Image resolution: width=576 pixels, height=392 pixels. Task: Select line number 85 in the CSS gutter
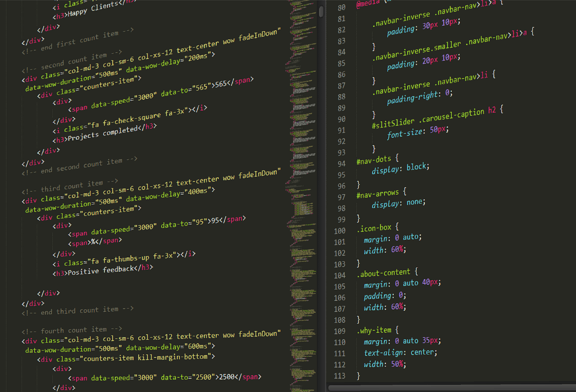tap(341, 63)
